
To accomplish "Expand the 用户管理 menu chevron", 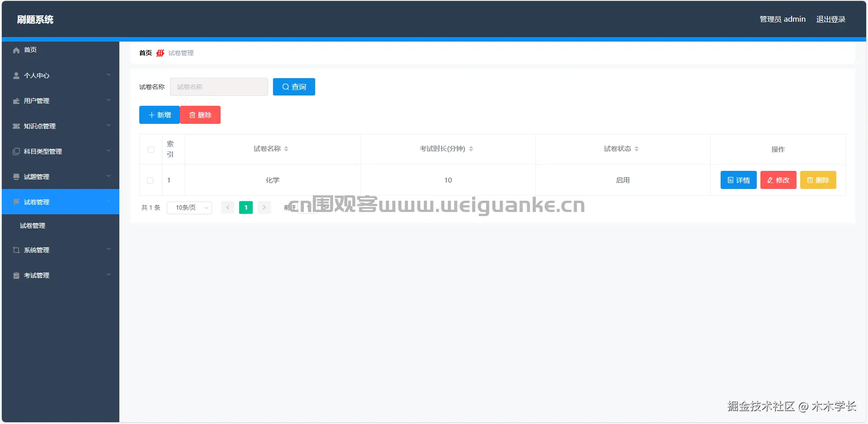I will pyautogui.click(x=108, y=100).
